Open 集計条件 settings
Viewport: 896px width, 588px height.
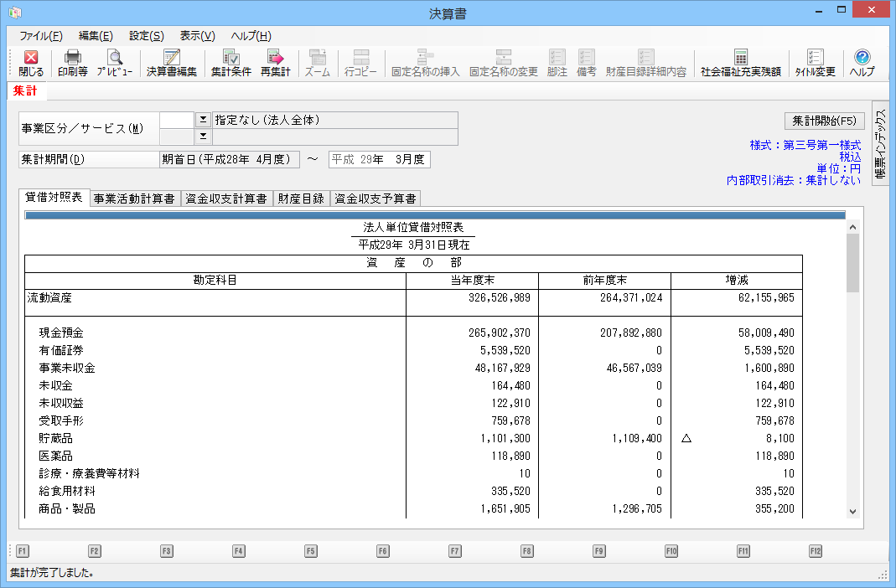tap(230, 64)
